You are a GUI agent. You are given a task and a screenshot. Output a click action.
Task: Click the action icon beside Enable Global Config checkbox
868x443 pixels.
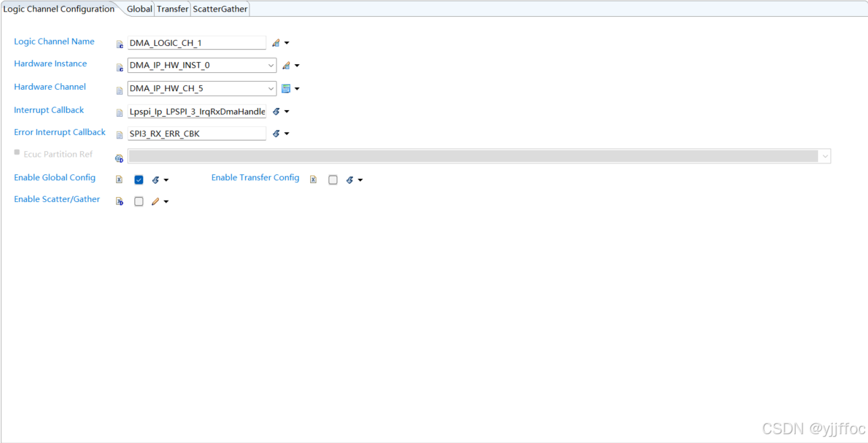tap(155, 180)
